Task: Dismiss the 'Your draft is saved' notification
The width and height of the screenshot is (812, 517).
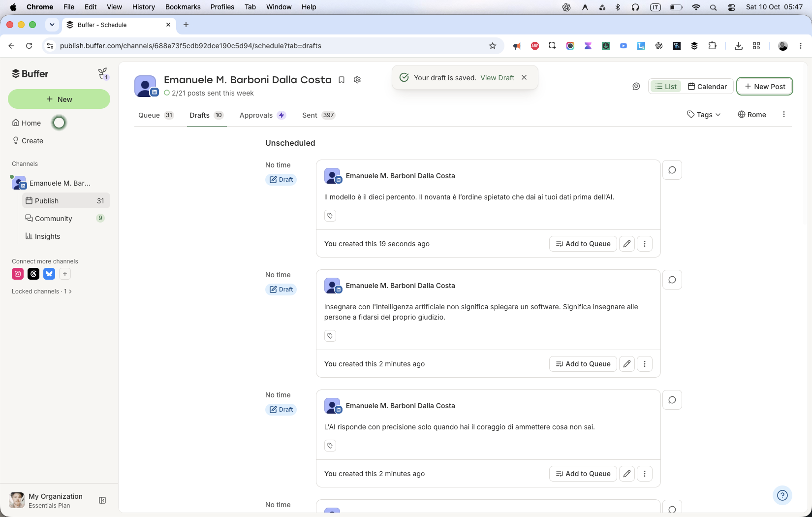Action: coord(524,77)
